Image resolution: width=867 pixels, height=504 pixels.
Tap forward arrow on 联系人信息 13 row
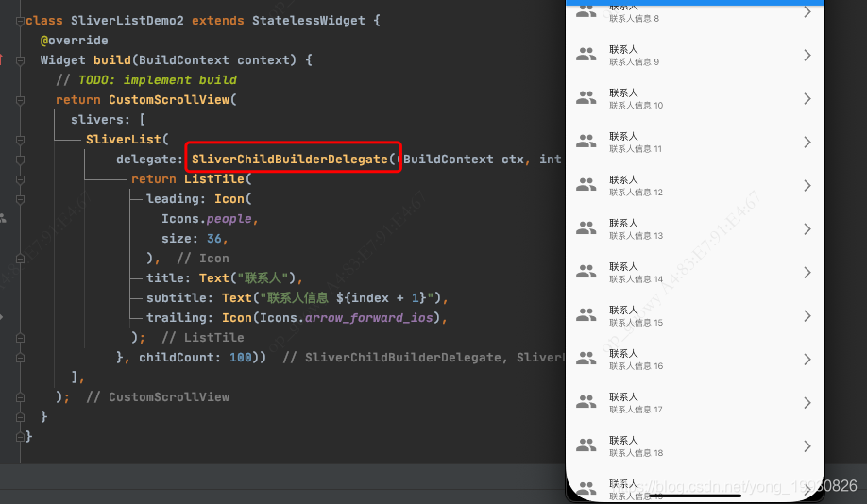807,228
